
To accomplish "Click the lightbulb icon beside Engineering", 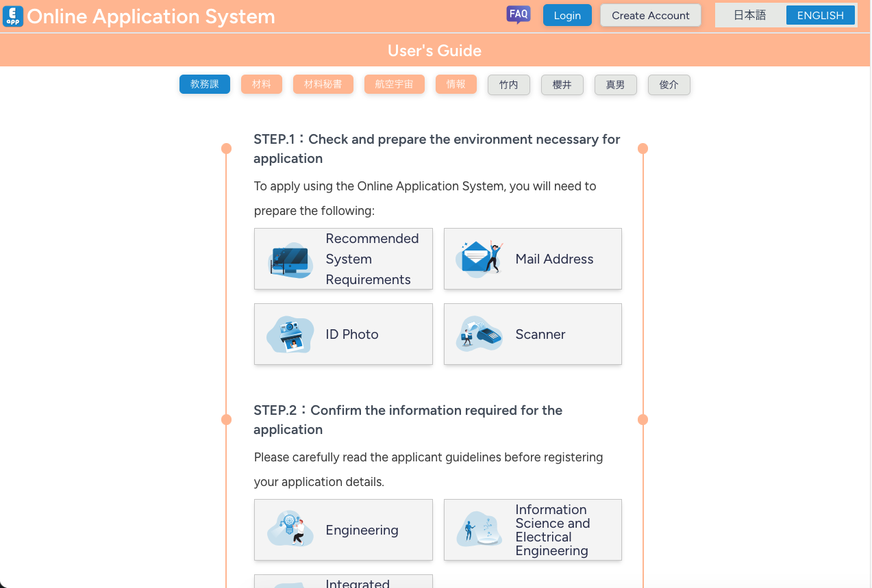I will 290,530.
